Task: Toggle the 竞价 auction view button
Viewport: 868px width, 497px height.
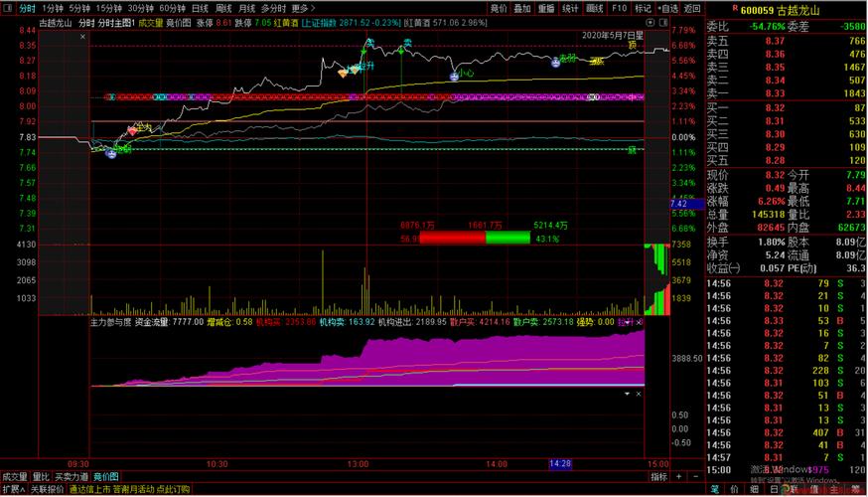Action: pyautogui.click(x=499, y=8)
